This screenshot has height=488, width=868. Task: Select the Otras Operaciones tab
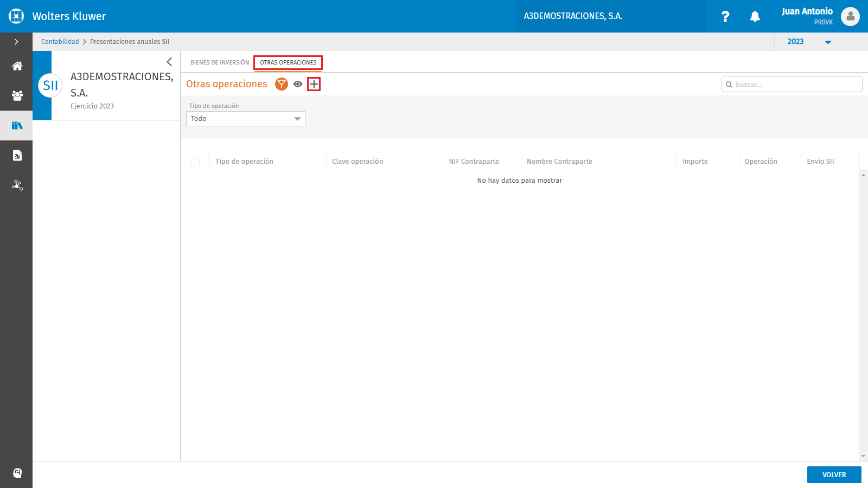(288, 62)
